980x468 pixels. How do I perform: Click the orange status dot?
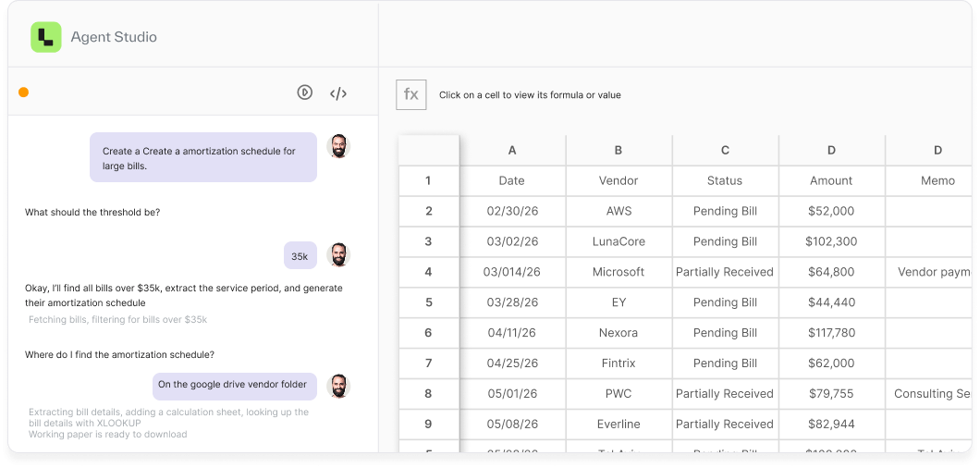pyautogui.click(x=24, y=92)
